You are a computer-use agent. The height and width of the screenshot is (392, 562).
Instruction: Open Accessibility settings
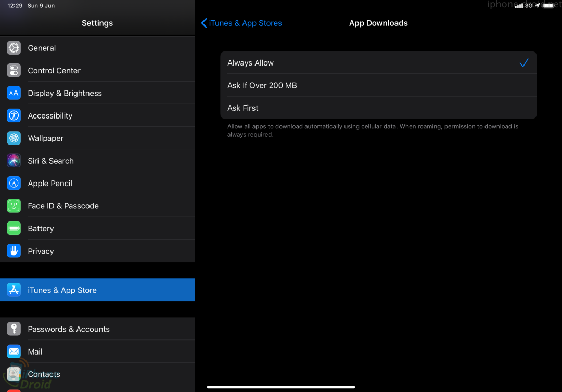(97, 115)
